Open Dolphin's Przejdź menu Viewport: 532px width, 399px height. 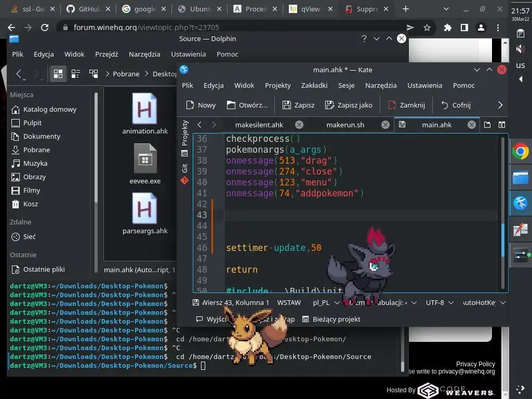[107, 54]
